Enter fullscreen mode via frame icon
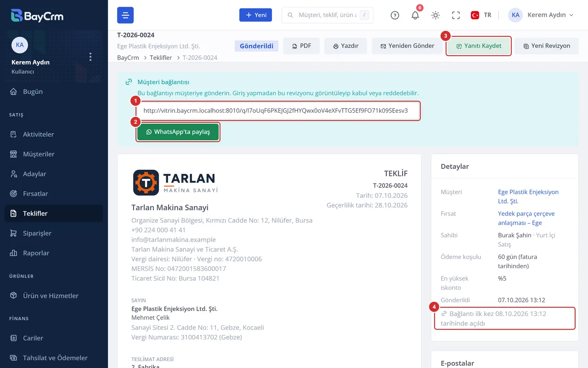This screenshot has width=588, height=368. [456, 15]
